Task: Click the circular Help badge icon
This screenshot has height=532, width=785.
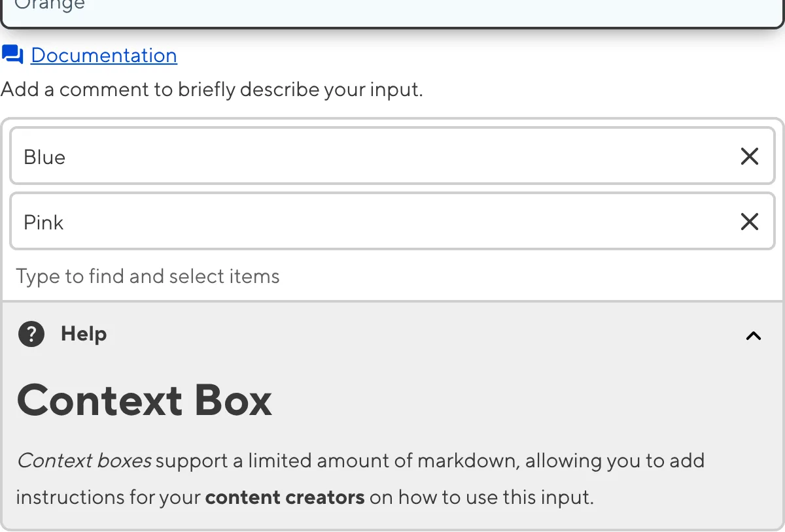Action: click(31, 334)
